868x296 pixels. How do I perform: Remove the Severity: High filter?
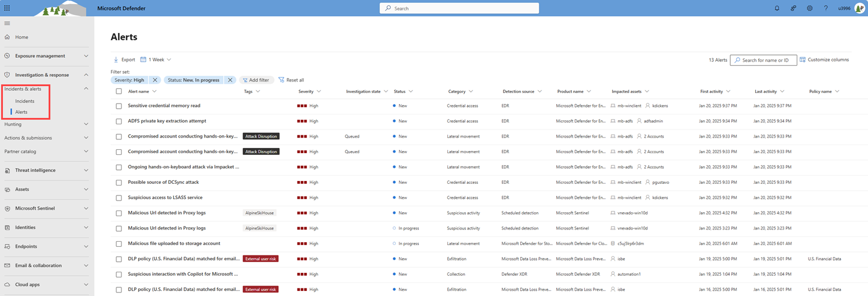pos(155,80)
